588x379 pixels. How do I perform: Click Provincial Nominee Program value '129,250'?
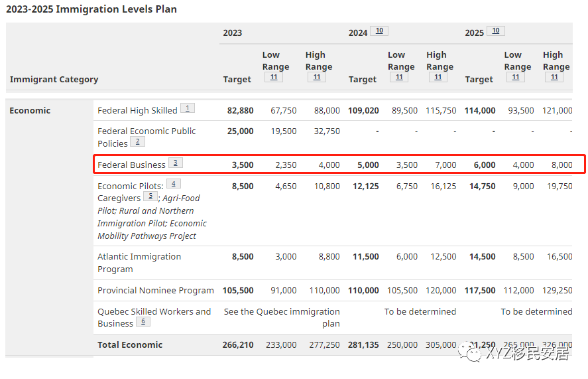[558, 291]
